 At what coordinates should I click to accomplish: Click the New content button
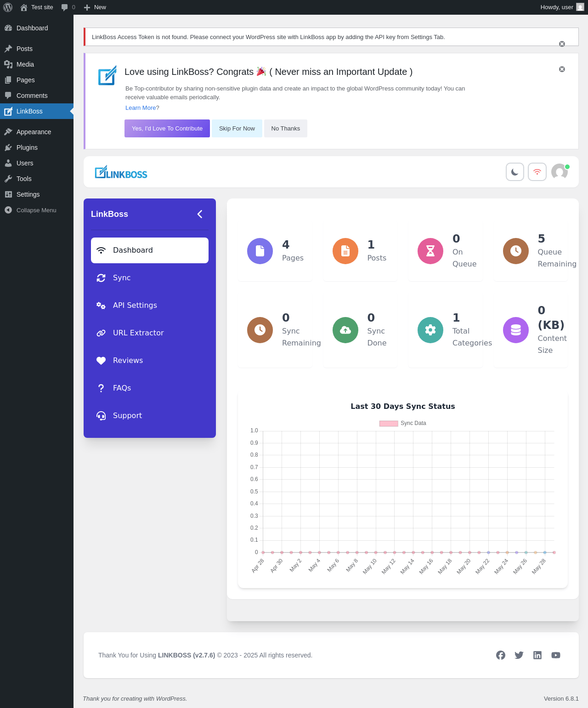(95, 7)
